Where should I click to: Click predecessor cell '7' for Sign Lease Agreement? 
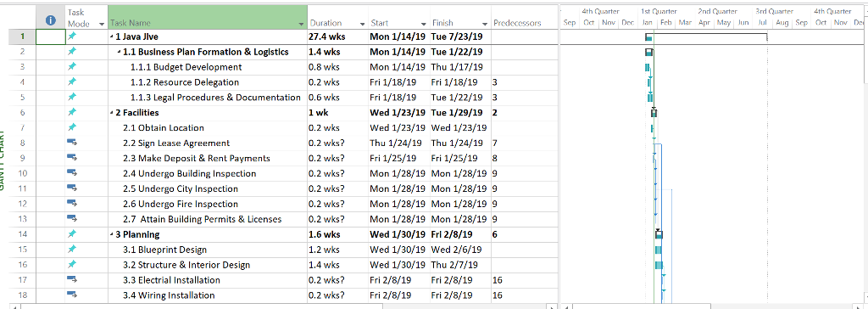click(524, 143)
